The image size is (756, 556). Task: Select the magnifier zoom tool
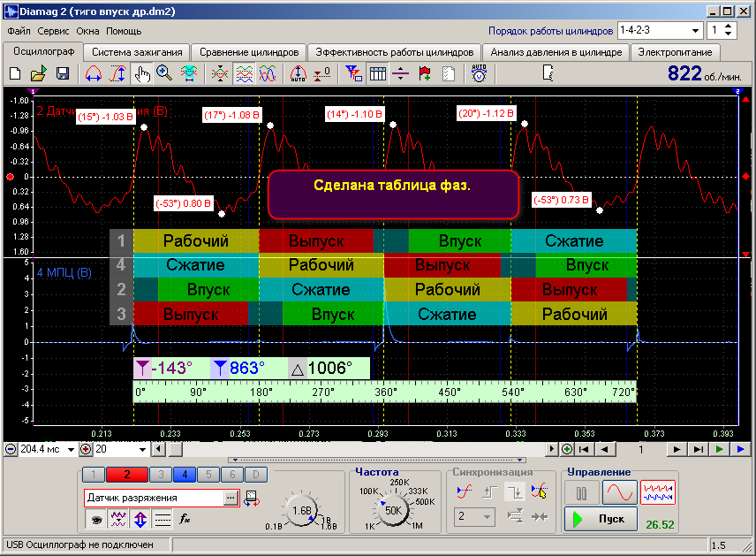coord(164,74)
